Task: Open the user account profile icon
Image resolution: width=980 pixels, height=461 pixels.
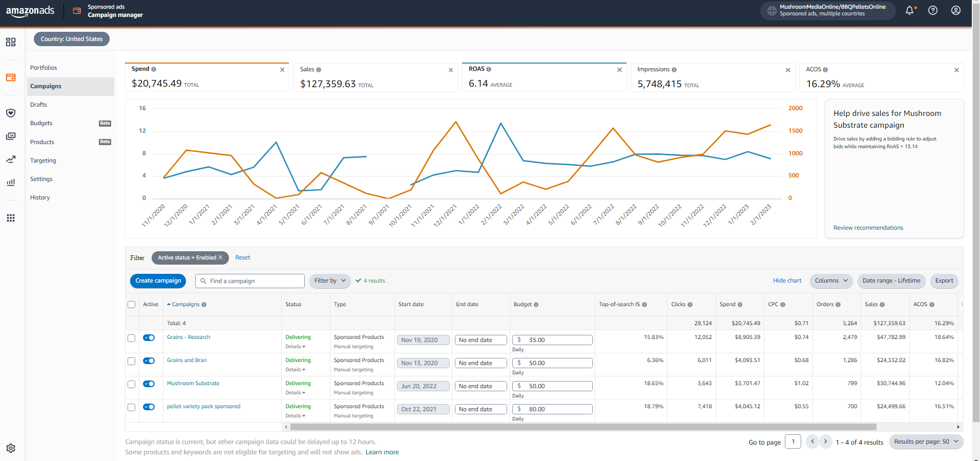Action: [956, 10]
